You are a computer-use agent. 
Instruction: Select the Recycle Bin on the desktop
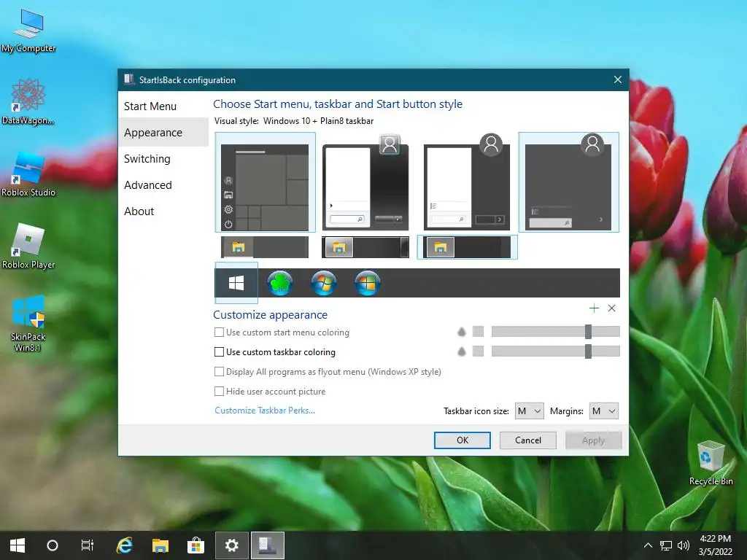711,463
